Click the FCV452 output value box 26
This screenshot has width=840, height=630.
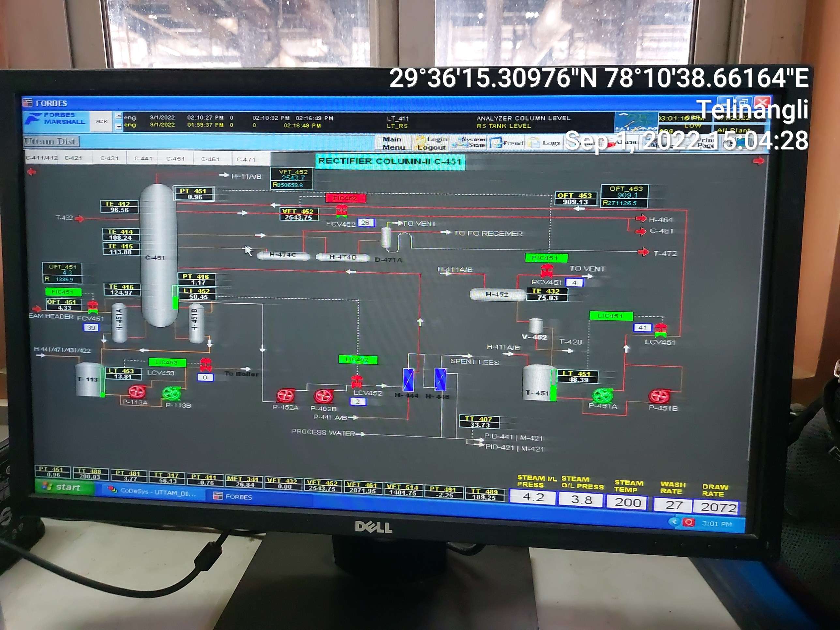coord(366,222)
